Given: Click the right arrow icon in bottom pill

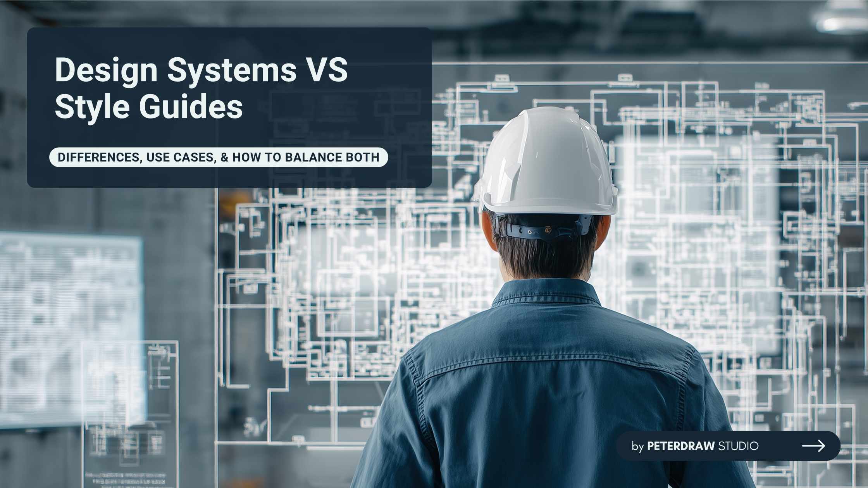Looking at the screenshot, I should point(813,446).
